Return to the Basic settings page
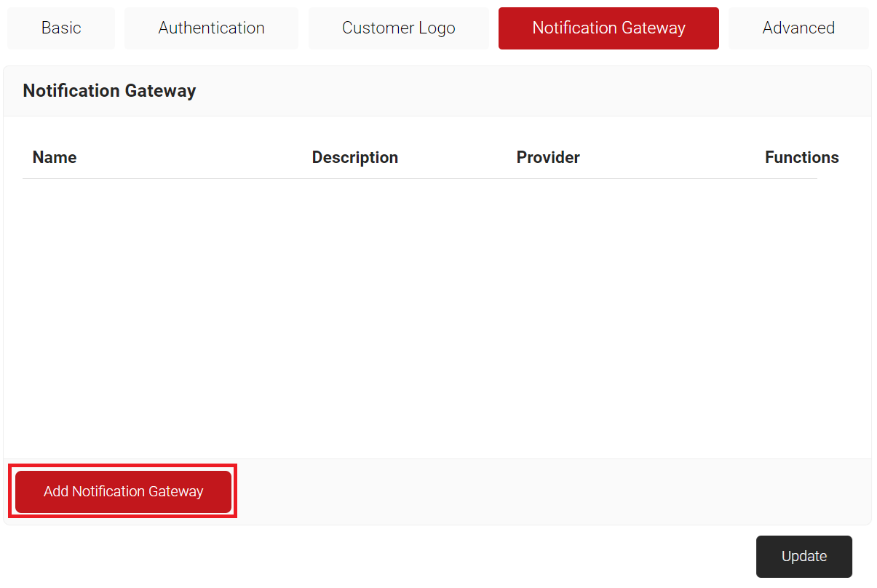Image resolution: width=877 pixels, height=588 pixels. (61, 28)
